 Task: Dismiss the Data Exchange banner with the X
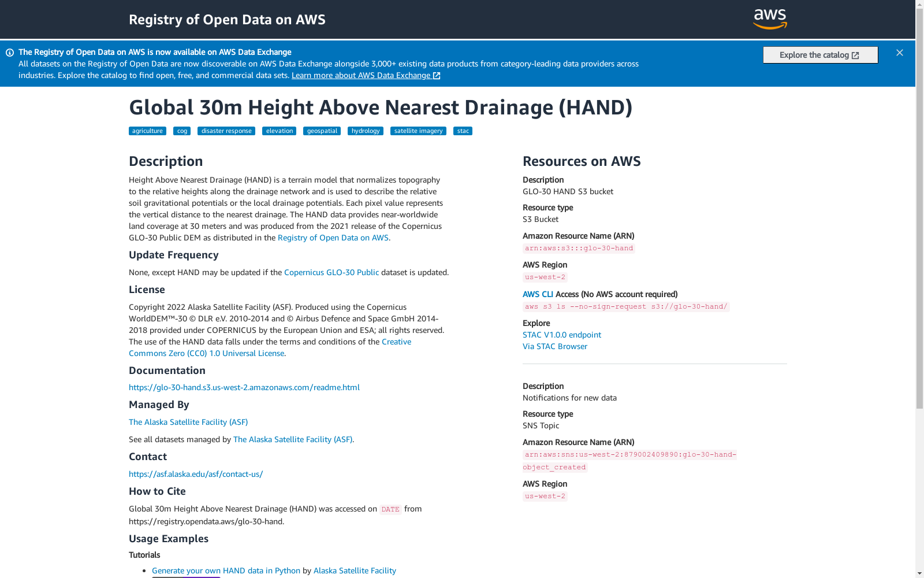click(899, 53)
